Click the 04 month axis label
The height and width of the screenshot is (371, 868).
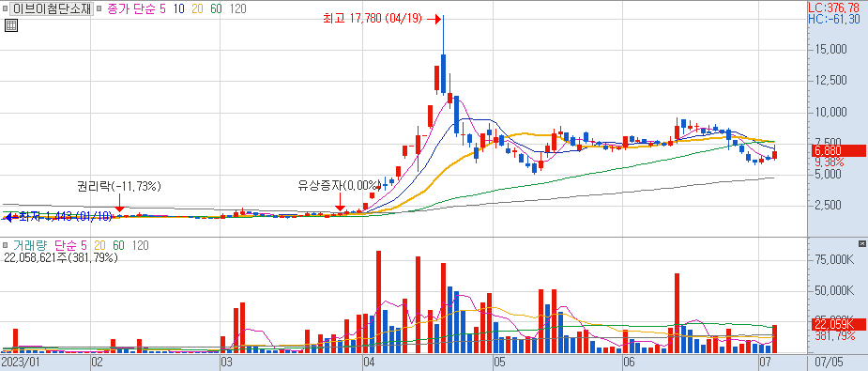[370, 363]
